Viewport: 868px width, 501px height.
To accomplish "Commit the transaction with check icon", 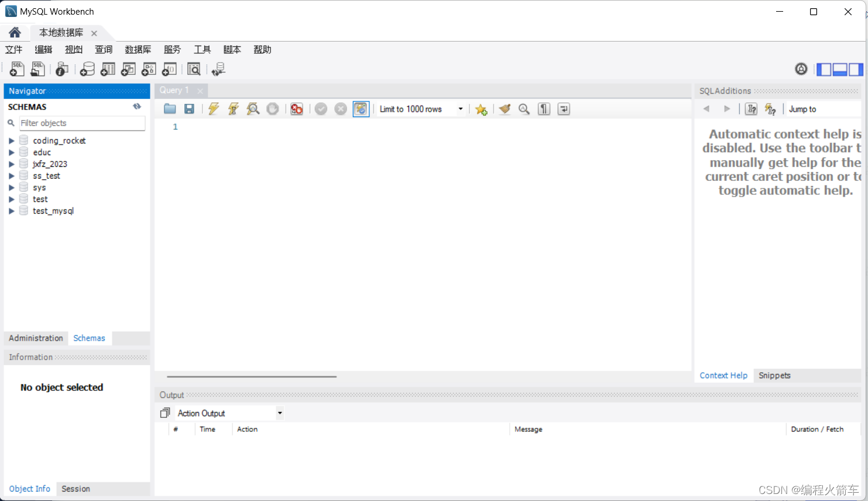I will click(x=321, y=109).
